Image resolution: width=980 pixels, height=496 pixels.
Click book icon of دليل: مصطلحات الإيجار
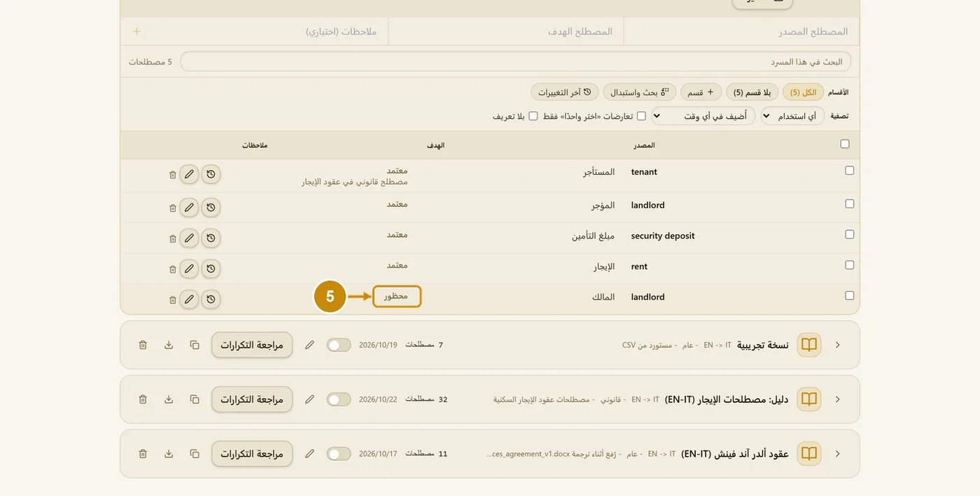[809, 399]
